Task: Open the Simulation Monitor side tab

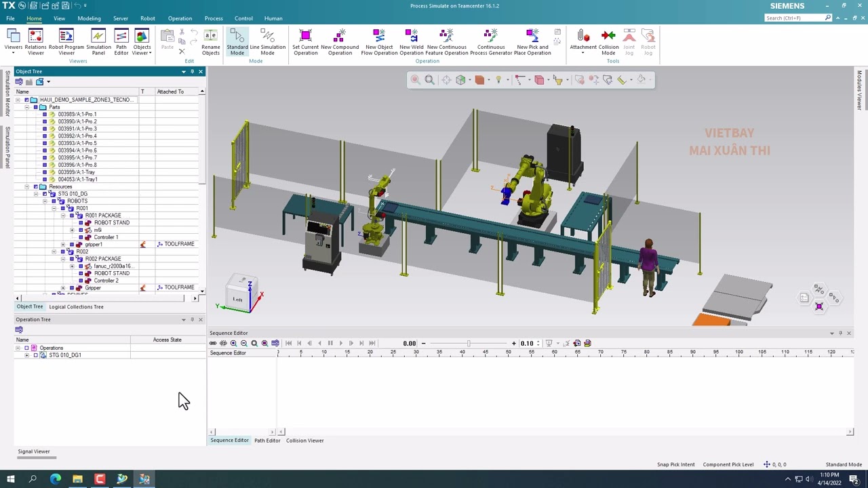Action: pos(7,93)
